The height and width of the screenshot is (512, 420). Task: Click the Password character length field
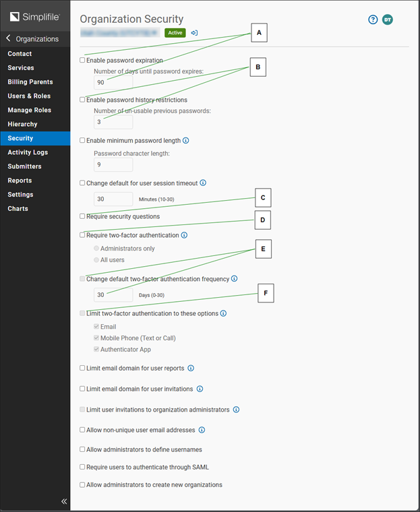[113, 164]
